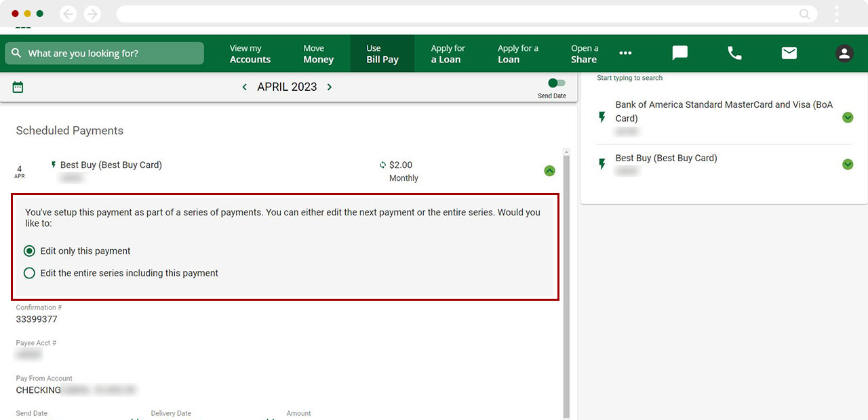Toggle the Send Date switch
Screen dimensions: 868x420
[x=556, y=83]
